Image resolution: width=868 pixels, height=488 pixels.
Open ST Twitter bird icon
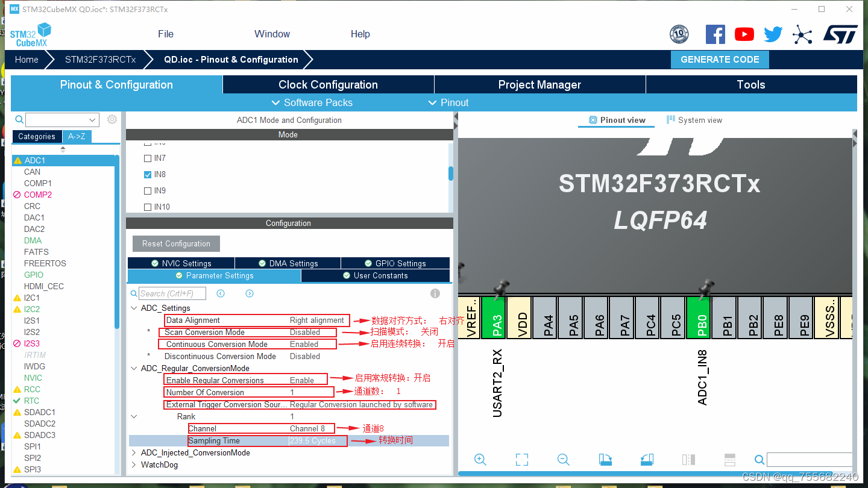coord(773,34)
